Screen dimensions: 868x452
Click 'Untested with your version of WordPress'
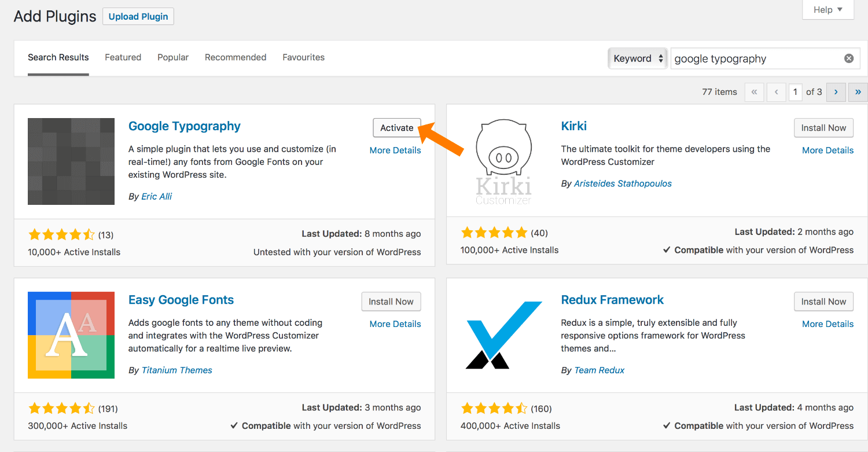337,252
